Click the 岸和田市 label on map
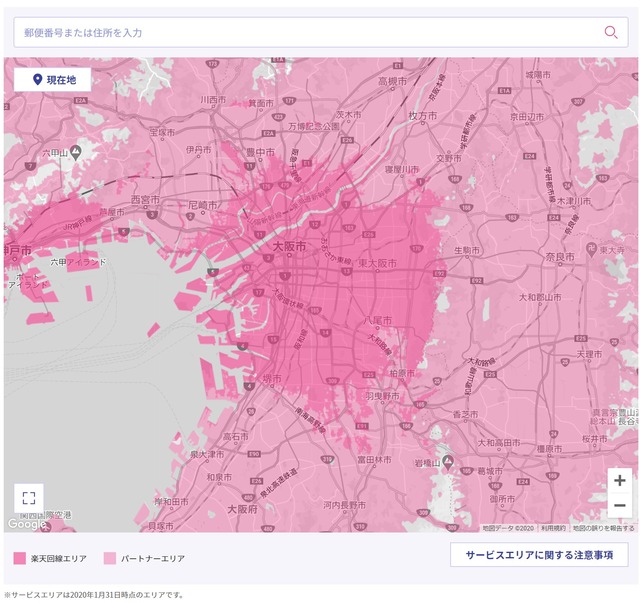The width and height of the screenshot is (640, 603). (172, 502)
